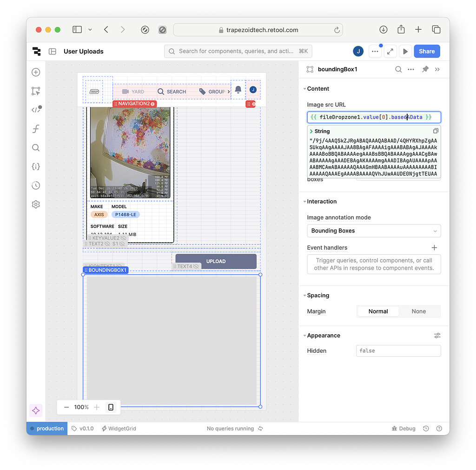Pin the boundingBox1 inspector panel

coord(426,69)
